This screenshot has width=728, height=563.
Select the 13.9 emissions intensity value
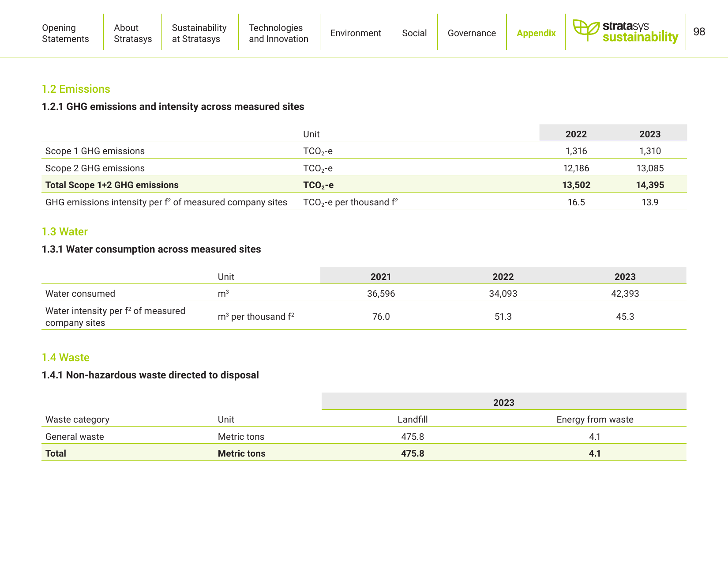[x=650, y=202]
